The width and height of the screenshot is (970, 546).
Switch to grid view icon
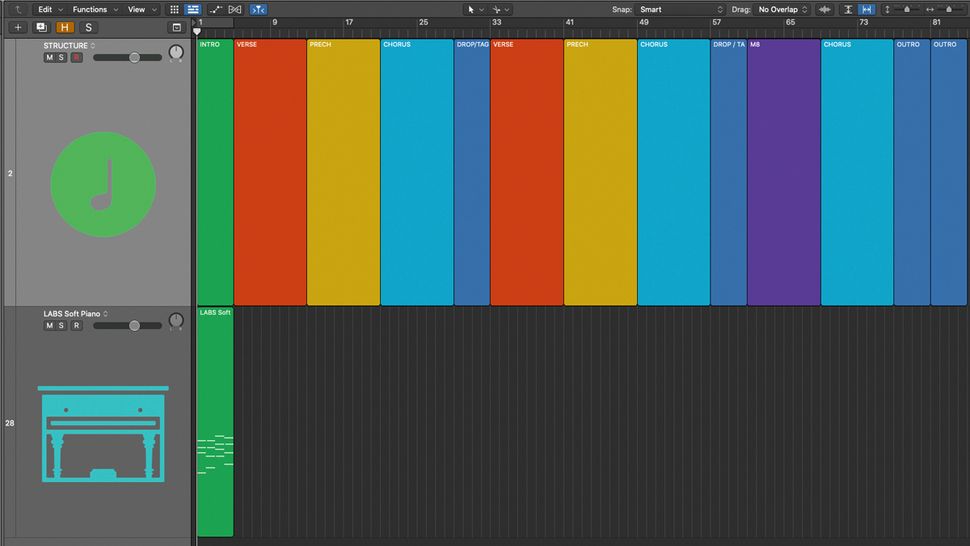point(174,9)
